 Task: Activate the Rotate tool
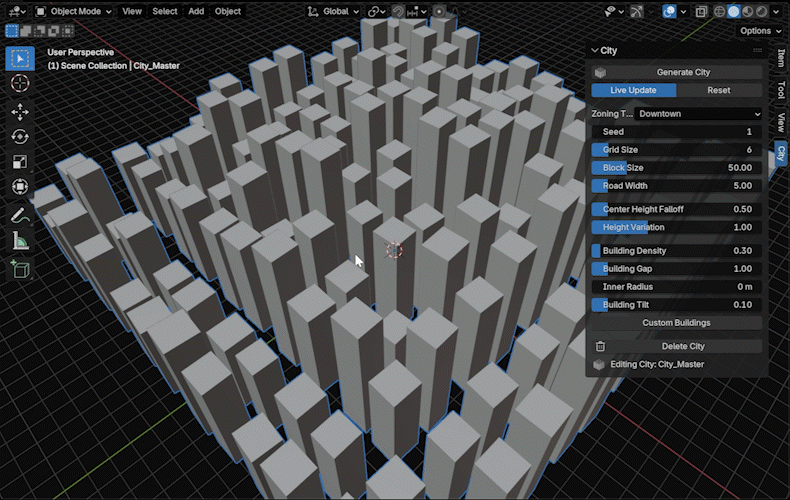(x=20, y=137)
